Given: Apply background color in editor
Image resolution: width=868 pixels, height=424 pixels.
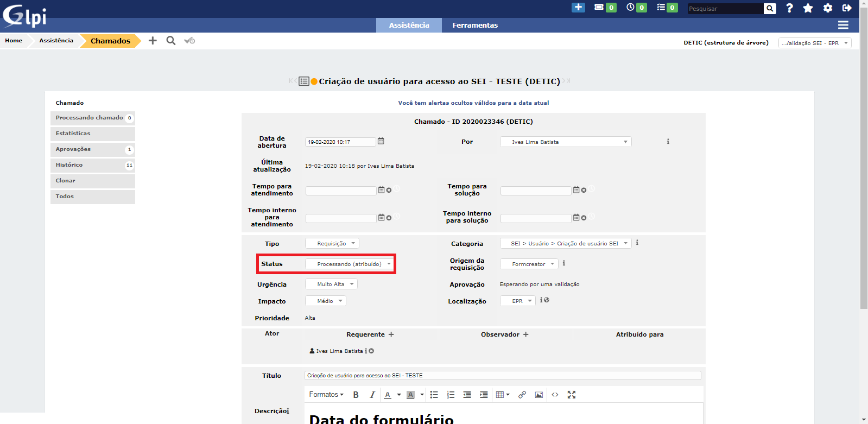Looking at the screenshot, I should click(410, 395).
